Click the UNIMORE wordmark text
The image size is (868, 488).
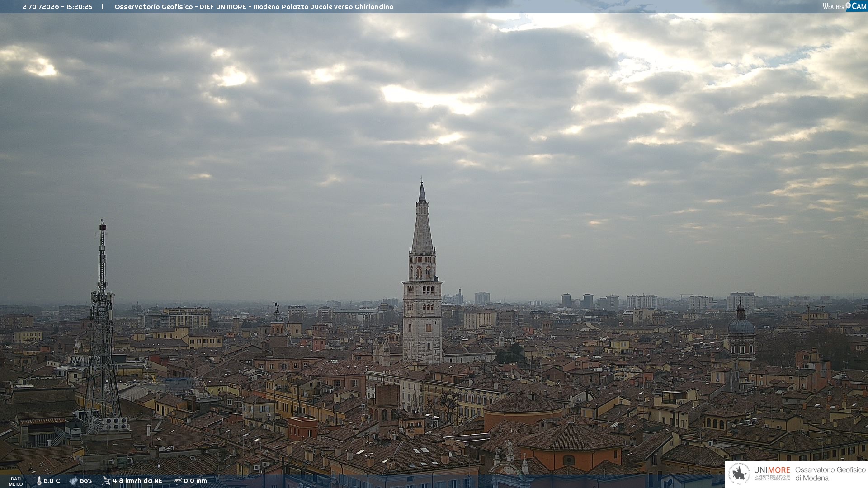(772, 470)
